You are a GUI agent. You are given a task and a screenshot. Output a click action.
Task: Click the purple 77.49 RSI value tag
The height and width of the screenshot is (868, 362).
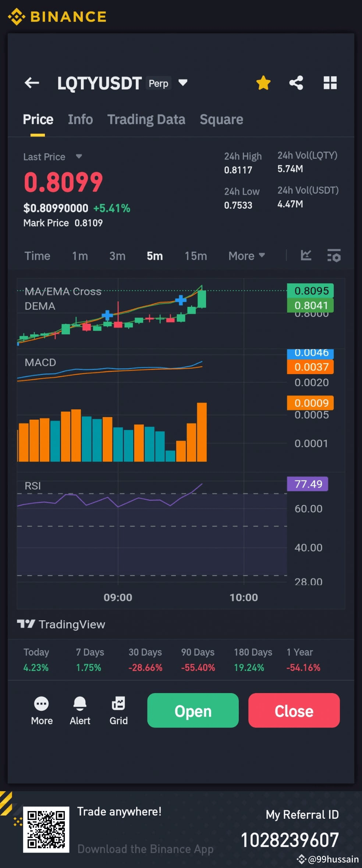pos(308,484)
